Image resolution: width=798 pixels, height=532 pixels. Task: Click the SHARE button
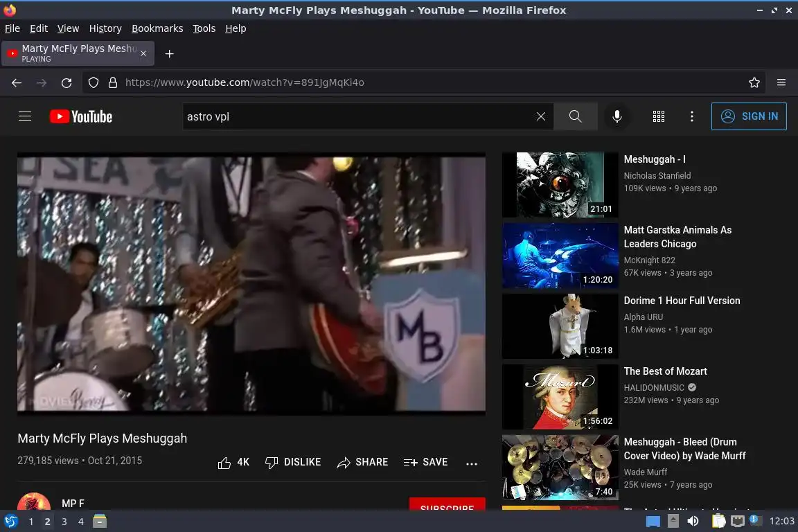(362, 462)
